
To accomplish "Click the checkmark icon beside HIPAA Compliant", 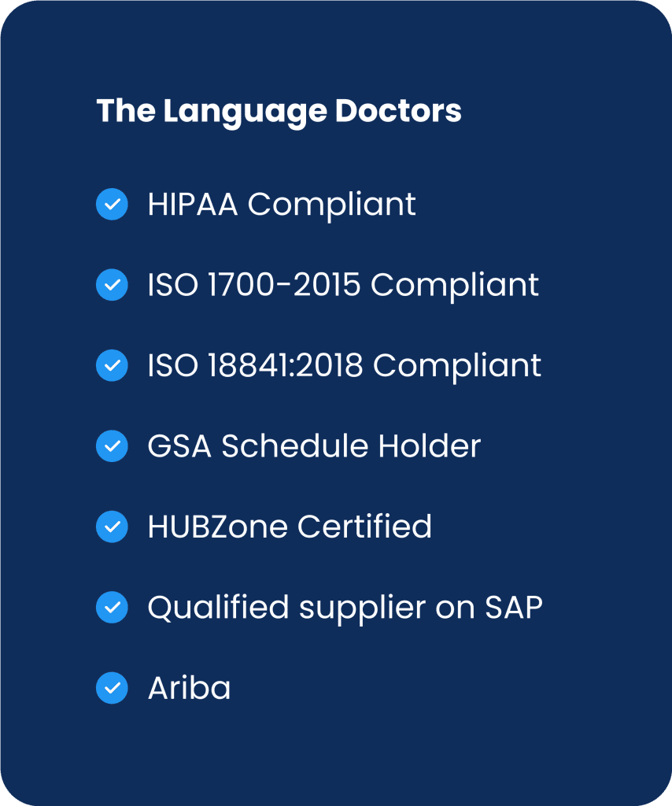I will 112,205.
